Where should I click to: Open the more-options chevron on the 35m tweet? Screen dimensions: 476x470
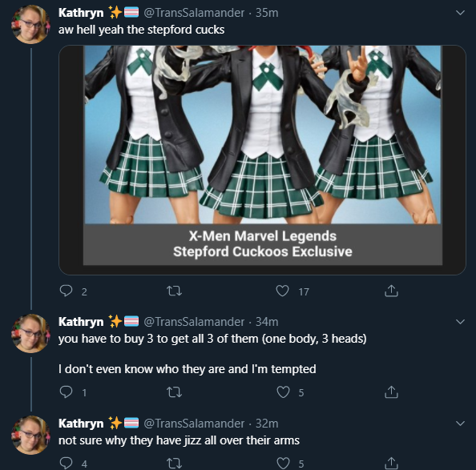click(x=460, y=13)
